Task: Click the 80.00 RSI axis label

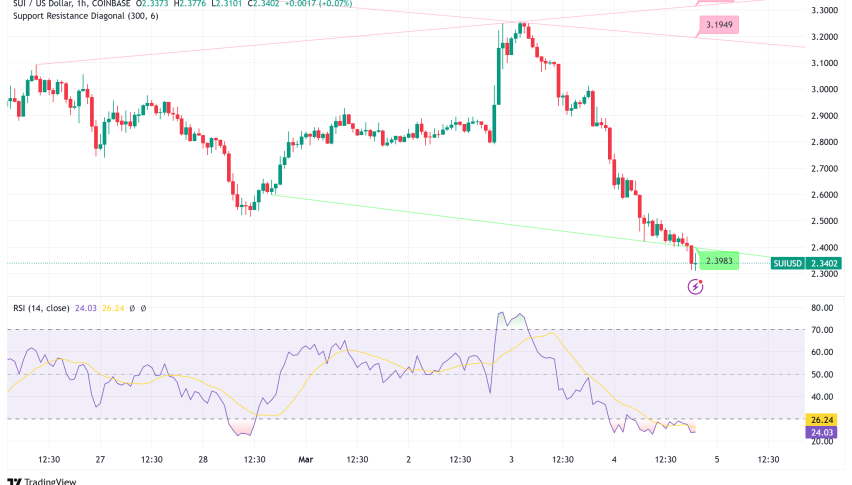Action: coord(822,307)
